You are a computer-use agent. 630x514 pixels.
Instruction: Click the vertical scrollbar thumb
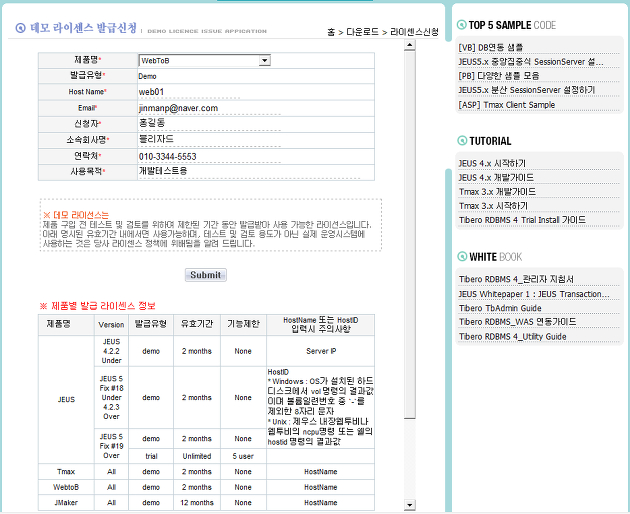[409, 234]
